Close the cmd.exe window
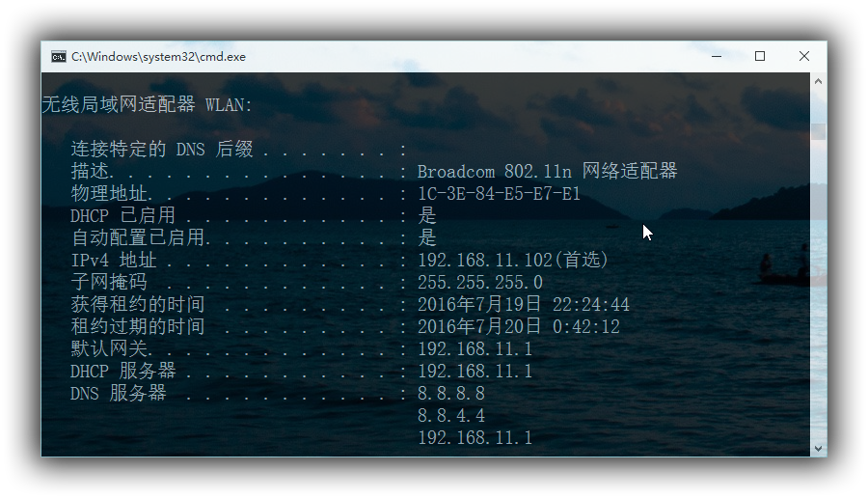The height and width of the screenshot is (498, 868). click(x=804, y=57)
